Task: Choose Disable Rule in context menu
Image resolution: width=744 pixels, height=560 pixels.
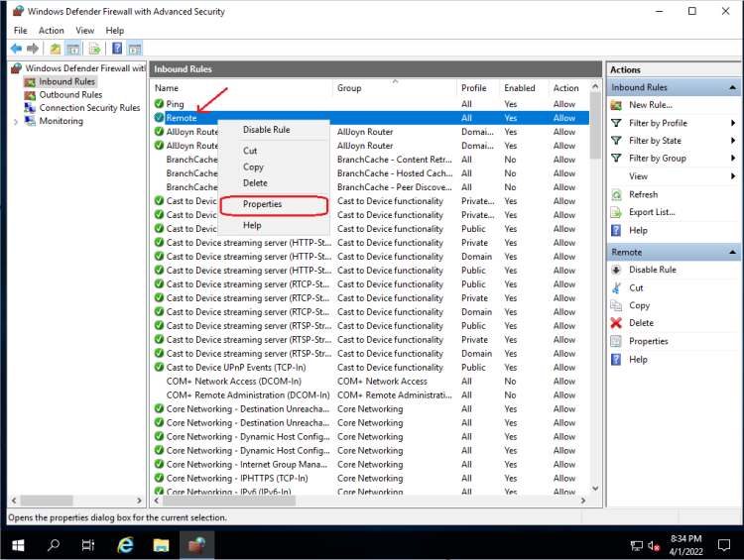Action: 274,130
